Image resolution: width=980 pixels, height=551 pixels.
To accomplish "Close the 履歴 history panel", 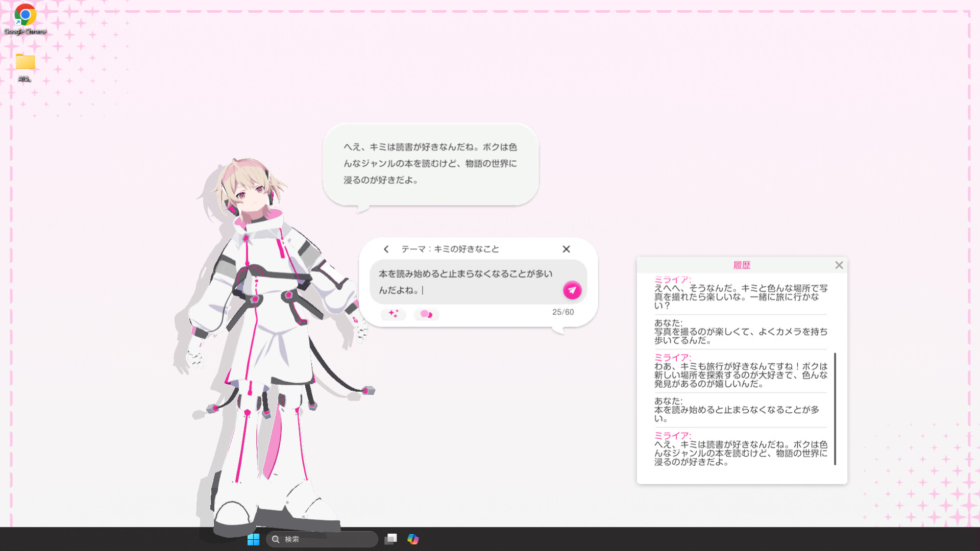I will pos(839,265).
